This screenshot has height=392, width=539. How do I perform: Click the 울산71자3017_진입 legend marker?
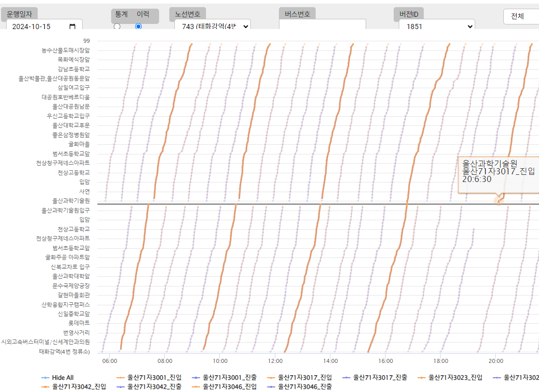coord(271,378)
